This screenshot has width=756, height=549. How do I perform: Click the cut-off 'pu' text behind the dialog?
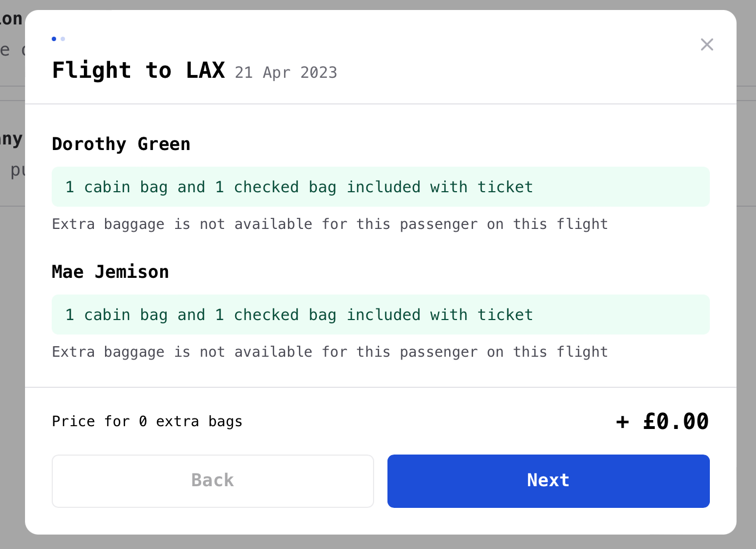pos(17,170)
